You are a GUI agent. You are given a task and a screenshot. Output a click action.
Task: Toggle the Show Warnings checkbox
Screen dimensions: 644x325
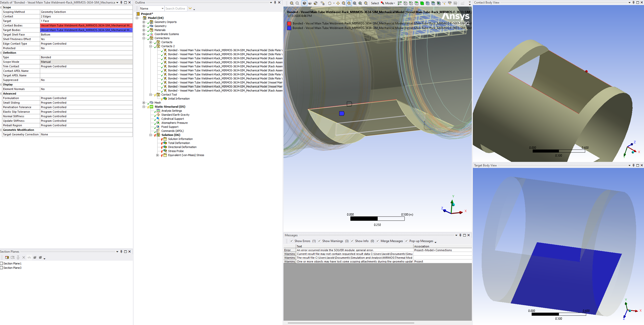coord(319,241)
